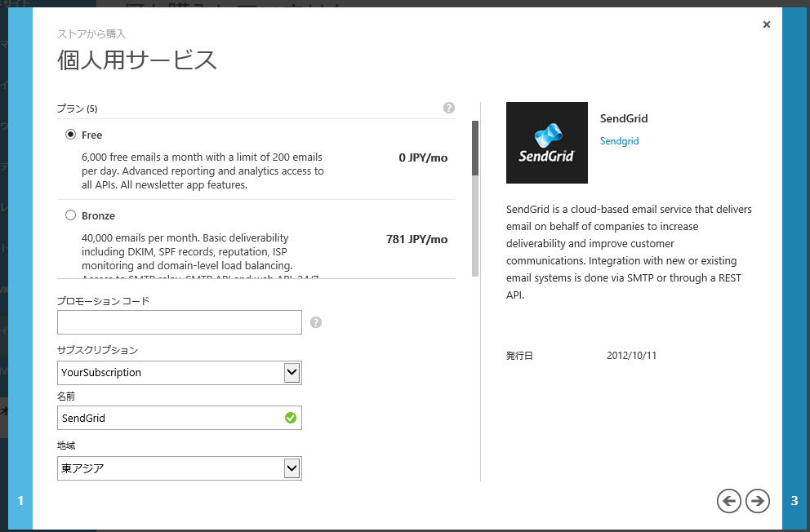Go to wizard step 3 panel
Image resolution: width=810 pixels, height=532 pixels.
[794, 501]
